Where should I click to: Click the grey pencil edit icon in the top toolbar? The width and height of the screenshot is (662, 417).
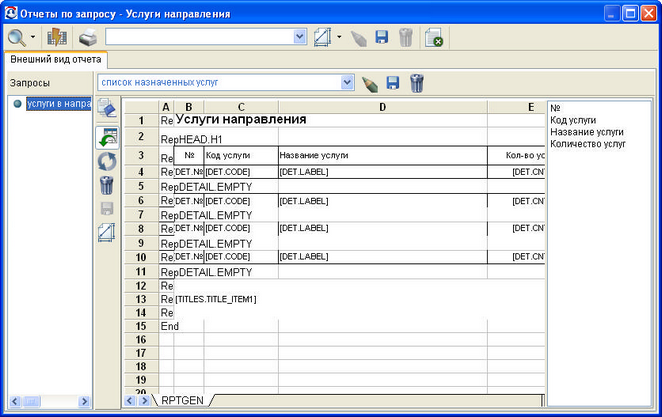click(x=358, y=38)
